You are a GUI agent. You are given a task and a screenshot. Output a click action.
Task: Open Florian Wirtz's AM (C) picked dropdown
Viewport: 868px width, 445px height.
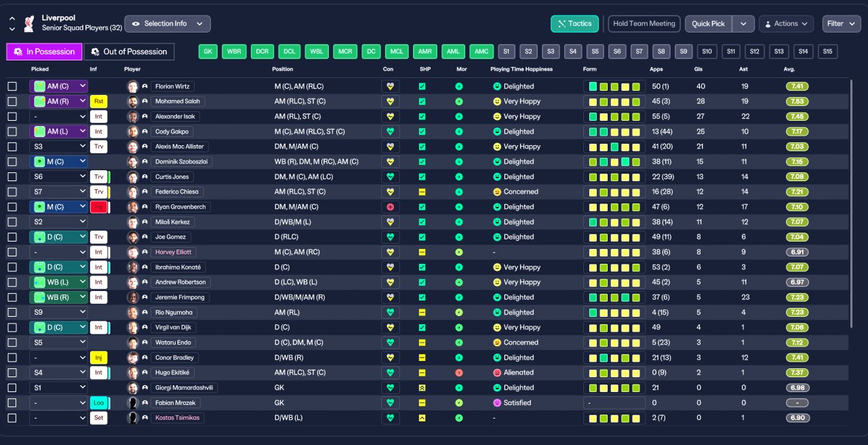pos(59,86)
